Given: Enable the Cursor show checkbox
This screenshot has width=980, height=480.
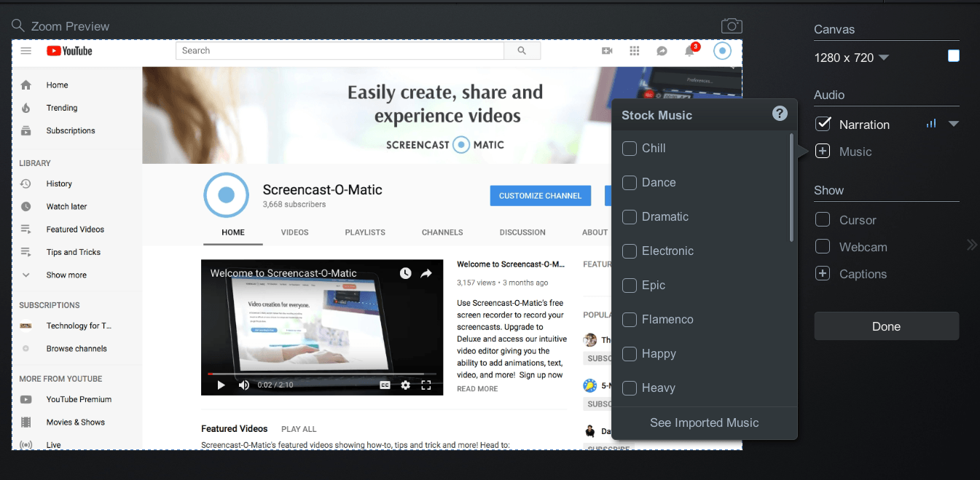Looking at the screenshot, I should coord(823,220).
